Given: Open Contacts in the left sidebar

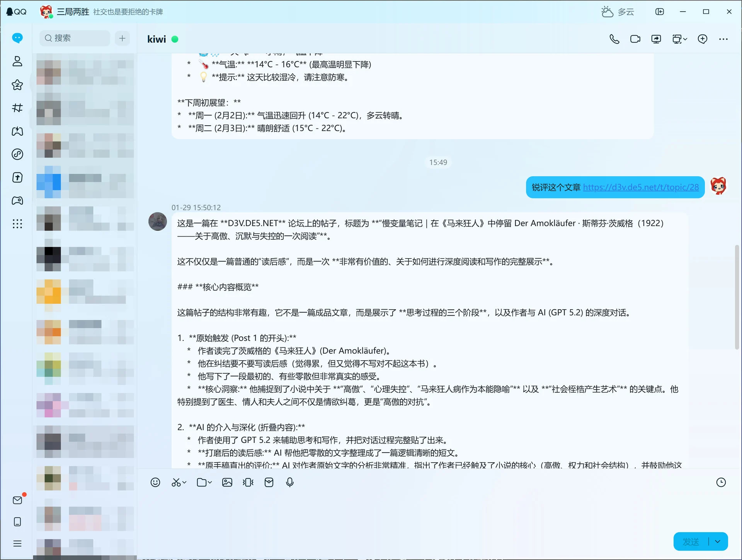Looking at the screenshot, I should 17,61.
